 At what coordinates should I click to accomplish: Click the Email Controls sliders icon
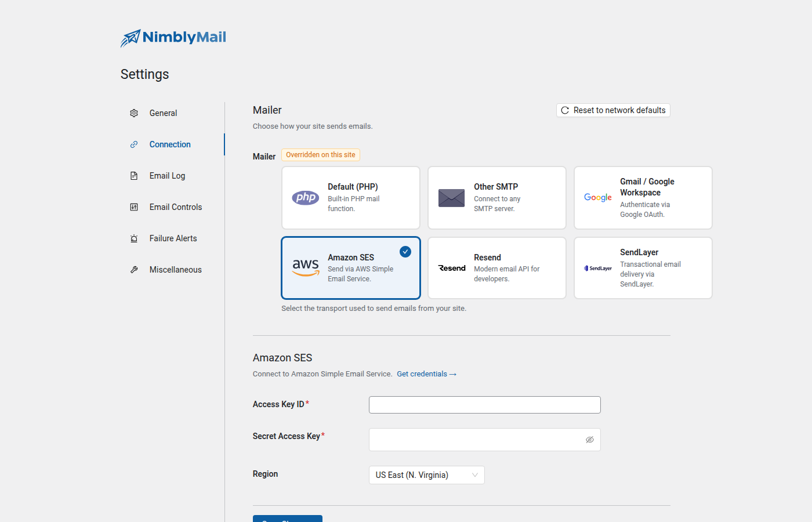click(134, 207)
